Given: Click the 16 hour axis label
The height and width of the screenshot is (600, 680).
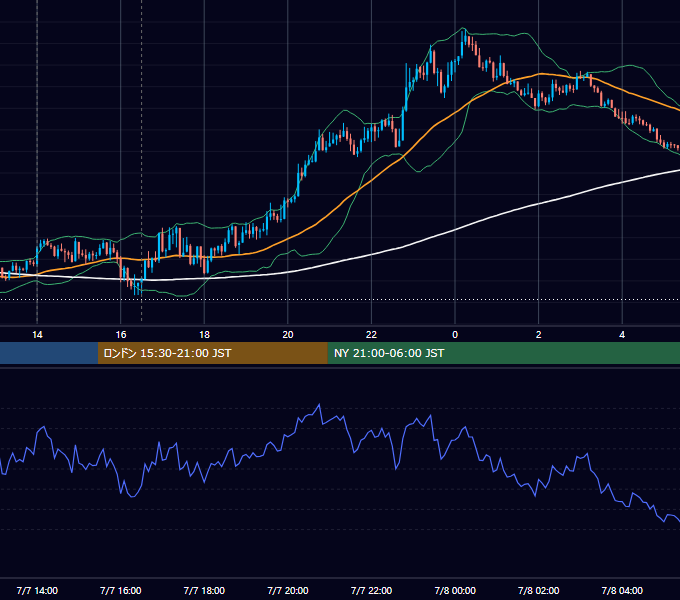Looking at the screenshot, I should click(x=121, y=335).
